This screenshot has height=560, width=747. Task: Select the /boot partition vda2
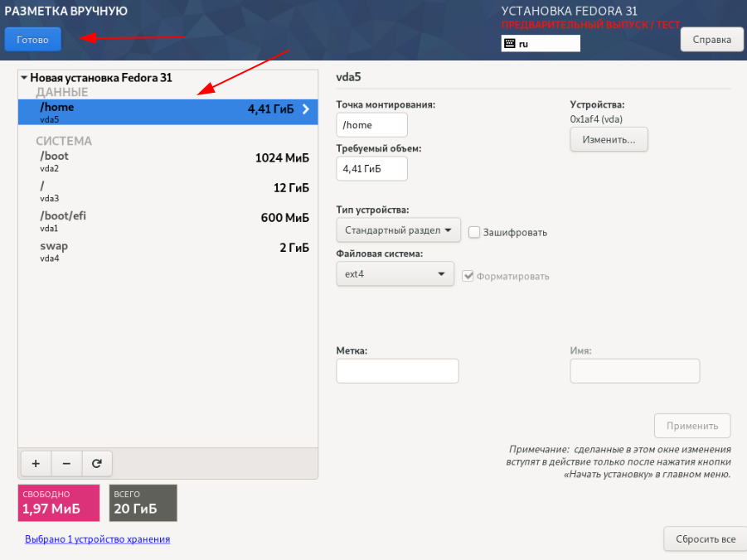(166, 162)
